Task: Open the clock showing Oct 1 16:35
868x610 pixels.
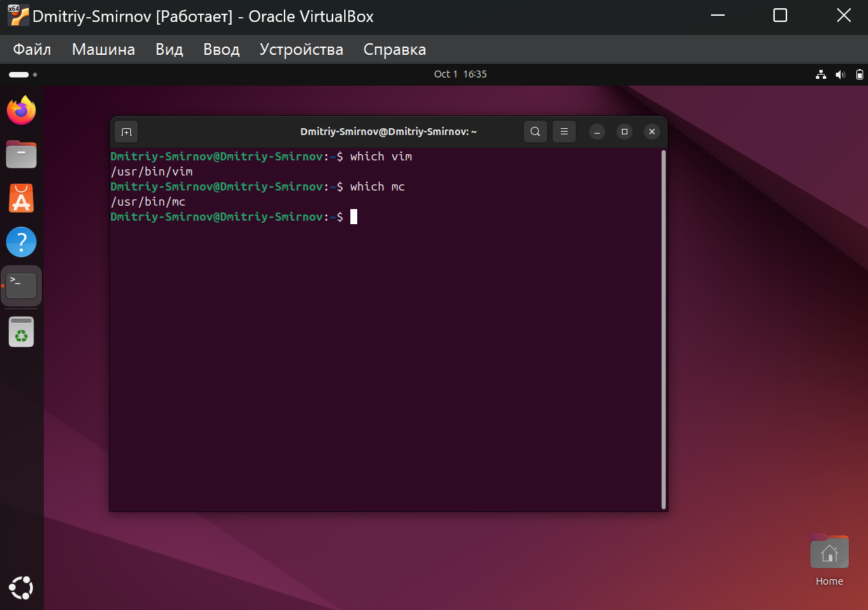Action: [x=460, y=74]
